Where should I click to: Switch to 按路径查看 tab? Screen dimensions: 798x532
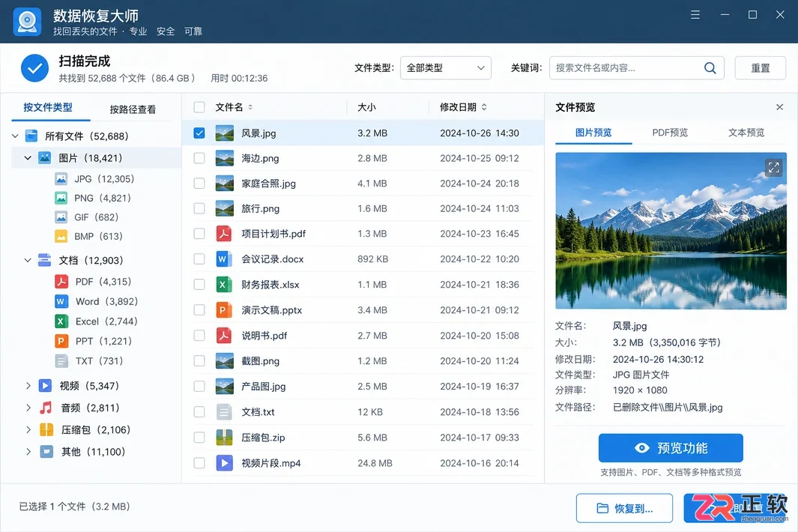coord(133,109)
